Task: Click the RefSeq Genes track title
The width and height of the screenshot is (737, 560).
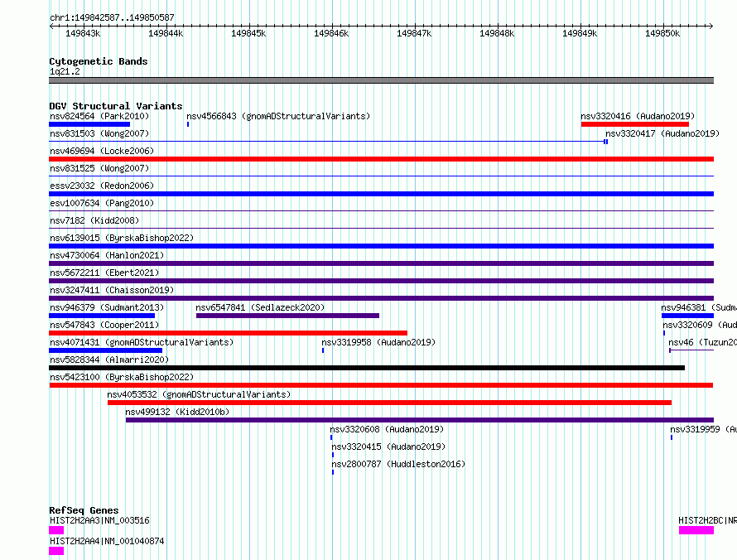Action: [x=84, y=510]
